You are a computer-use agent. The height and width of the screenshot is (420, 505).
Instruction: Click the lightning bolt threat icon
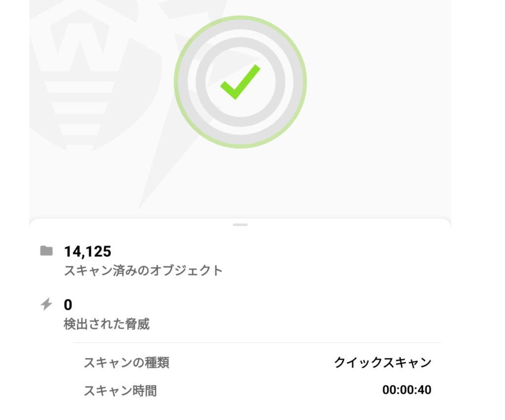pyautogui.click(x=46, y=304)
